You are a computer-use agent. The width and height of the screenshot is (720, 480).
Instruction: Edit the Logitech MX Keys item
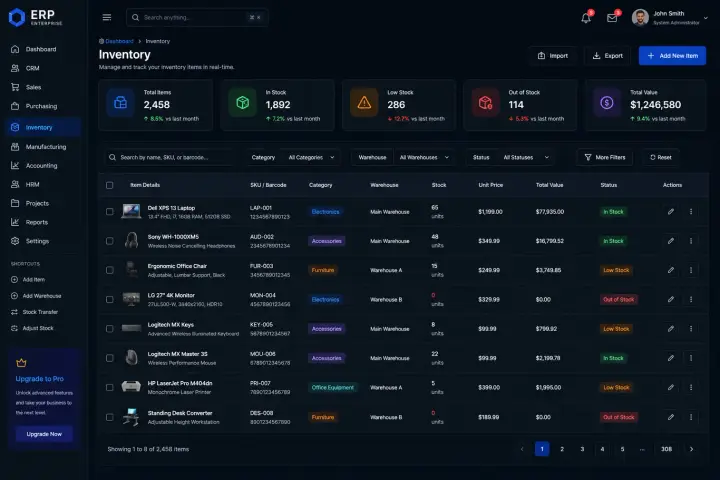click(x=671, y=329)
